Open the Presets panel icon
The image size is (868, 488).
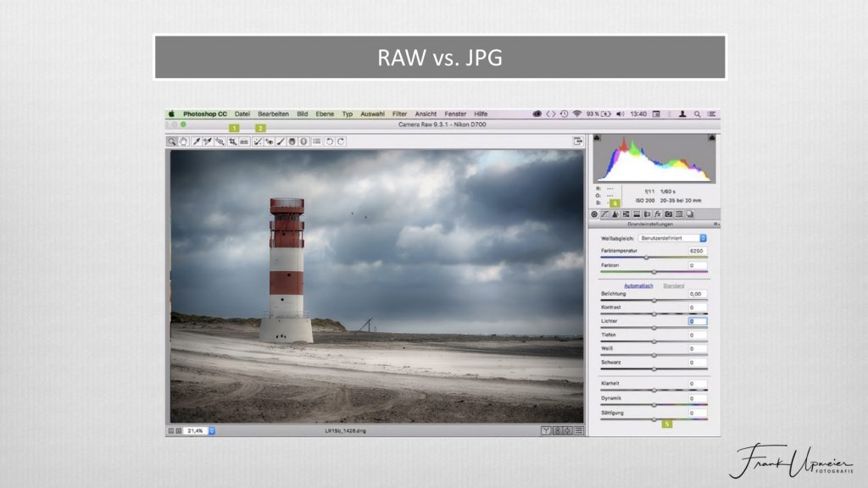pyautogui.click(x=679, y=214)
